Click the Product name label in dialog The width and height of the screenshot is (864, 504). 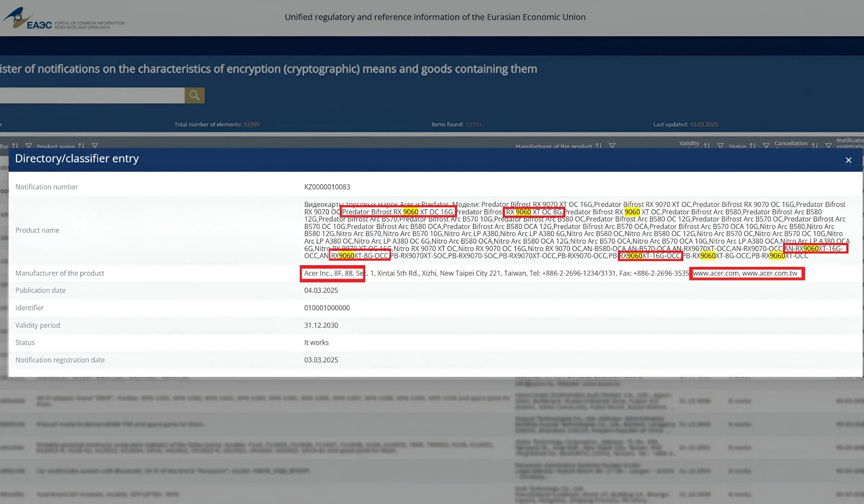pos(37,230)
